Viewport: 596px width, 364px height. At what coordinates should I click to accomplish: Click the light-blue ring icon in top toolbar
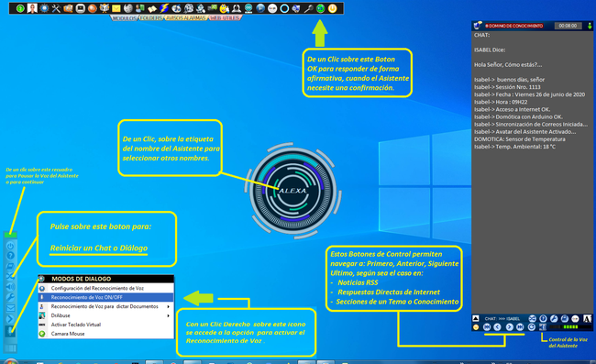[x=284, y=8]
